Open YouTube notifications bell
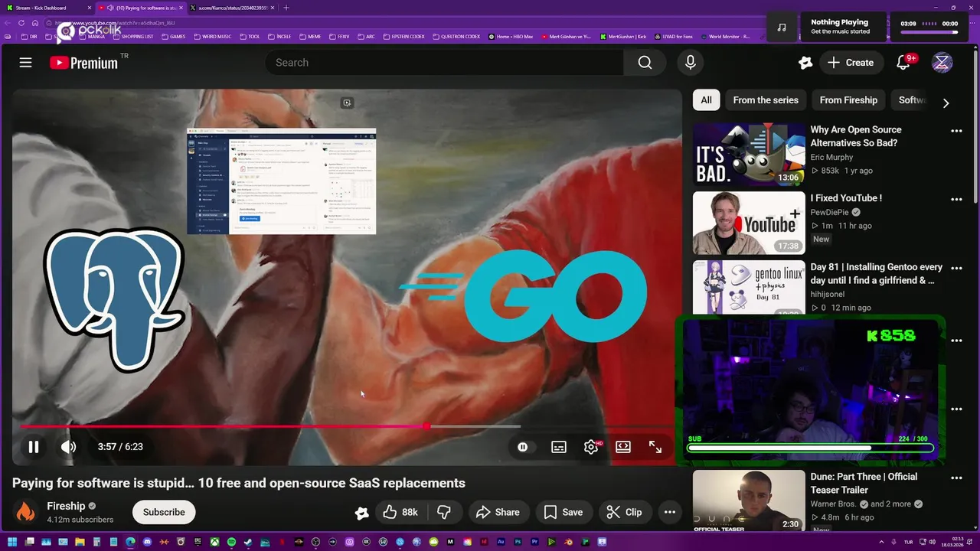This screenshot has height=551, width=980. pyautogui.click(x=903, y=63)
